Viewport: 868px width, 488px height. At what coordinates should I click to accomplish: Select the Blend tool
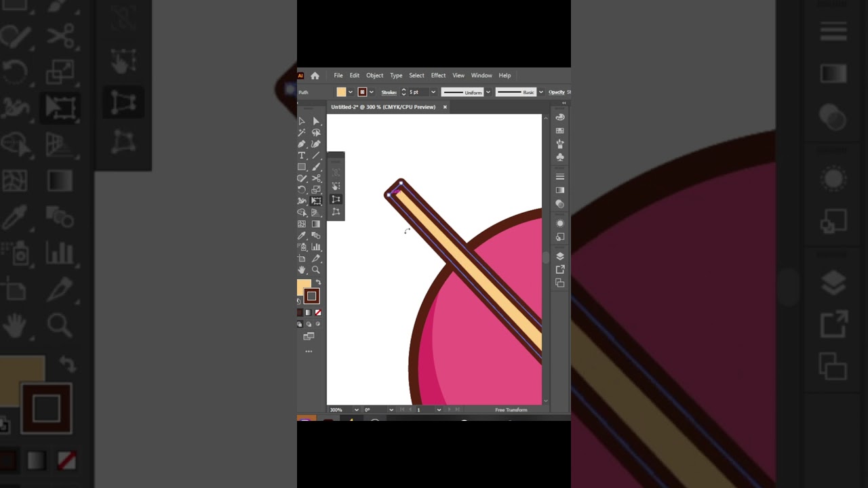pyautogui.click(x=316, y=235)
